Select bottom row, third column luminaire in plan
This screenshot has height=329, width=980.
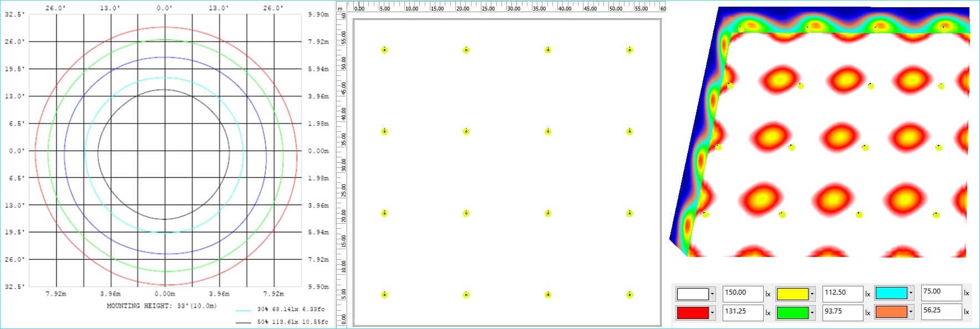(x=548, y=295)
